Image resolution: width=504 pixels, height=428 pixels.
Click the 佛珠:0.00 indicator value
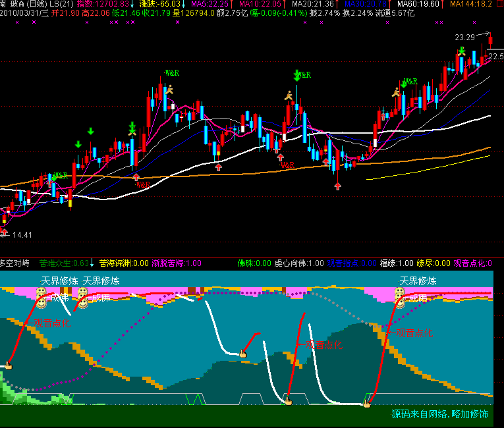[254, 263]
